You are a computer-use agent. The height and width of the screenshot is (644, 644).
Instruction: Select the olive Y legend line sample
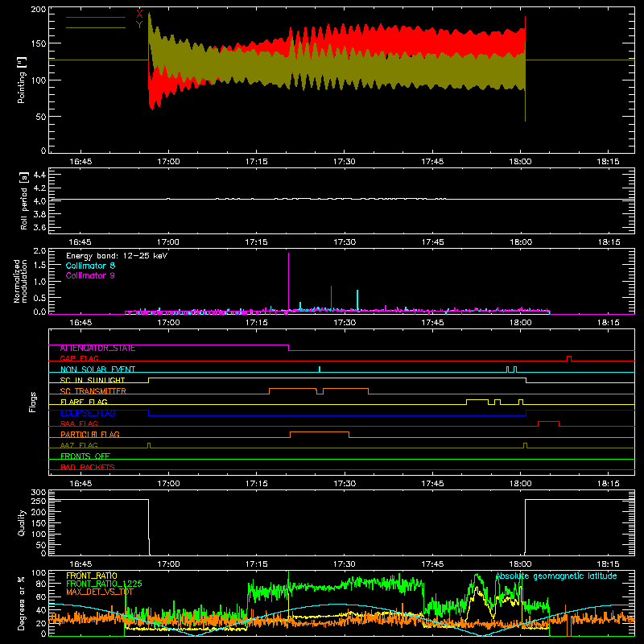tap(96, 27)
